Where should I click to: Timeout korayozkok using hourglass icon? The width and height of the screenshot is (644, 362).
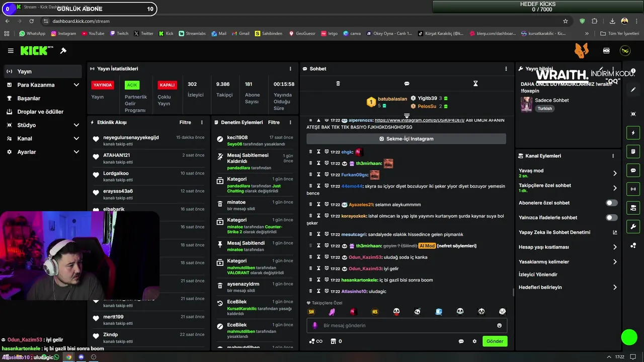click(318, 216)
